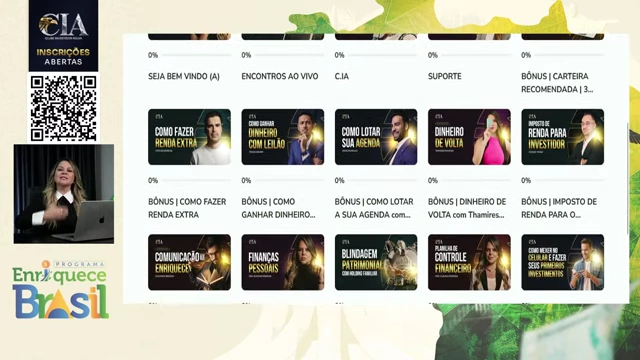Image resolution: width=640 pixels, height=360 pixels.
Task: Open the Como Mexer no Celular thumbnail
Action: [x=562, y=262]
